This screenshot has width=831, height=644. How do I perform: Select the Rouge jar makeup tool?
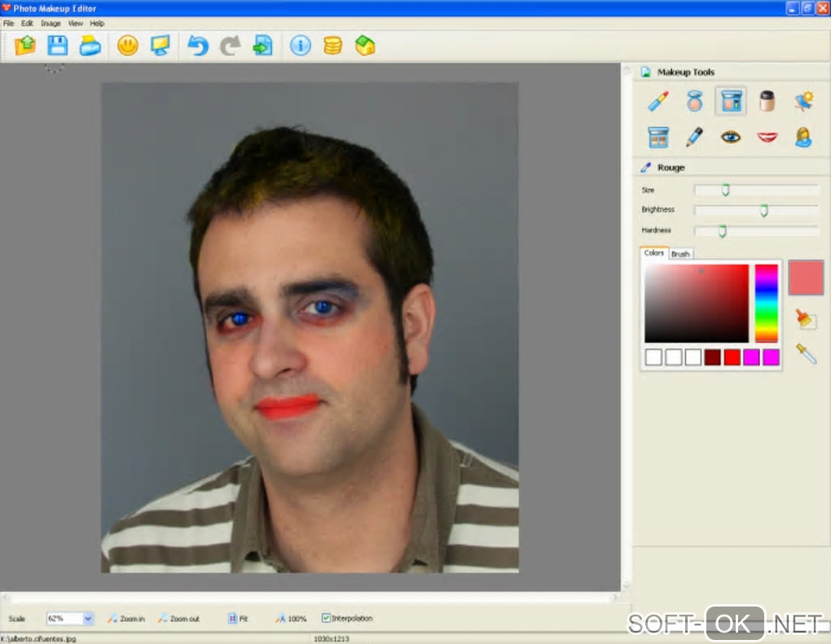coord(730,101)
